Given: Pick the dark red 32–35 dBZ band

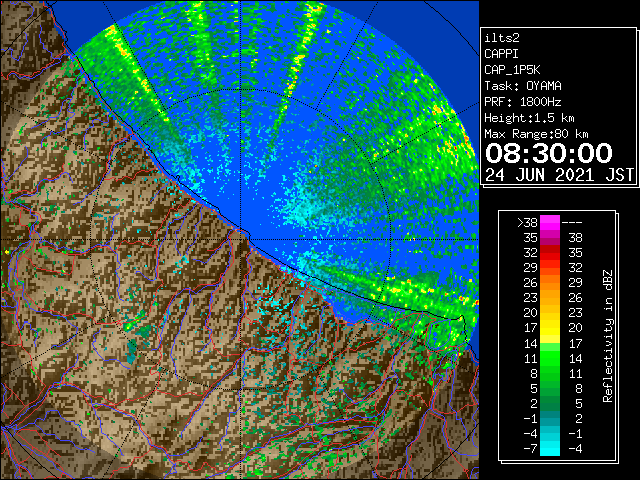Looking at the screenshot, I should tap(550, 253).
